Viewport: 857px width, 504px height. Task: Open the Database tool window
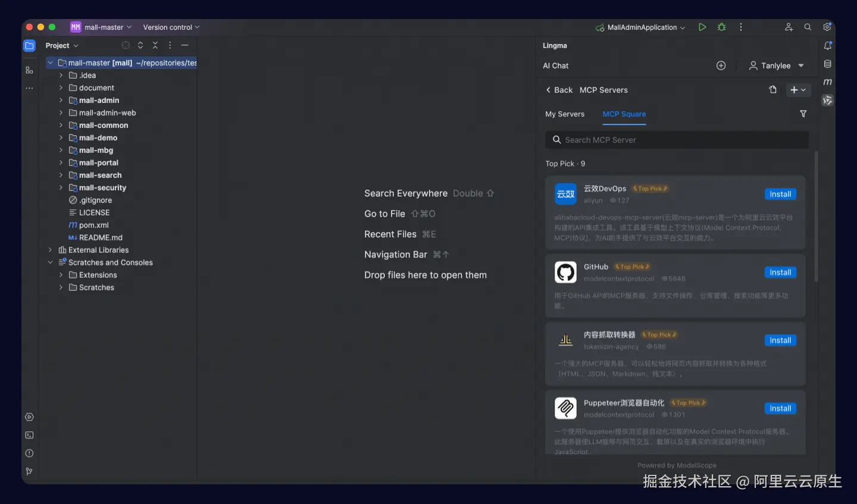[828, 64]
